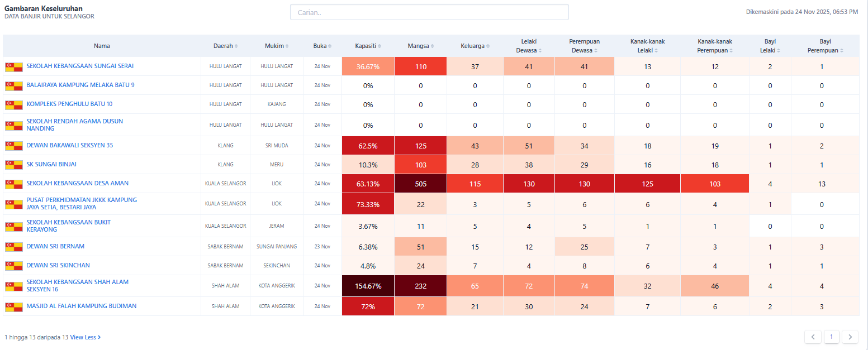Image resolution: width=868 pixels, height=350 pixels.
Task: Select page 1 in pagination
Action: tap(831, 337)
